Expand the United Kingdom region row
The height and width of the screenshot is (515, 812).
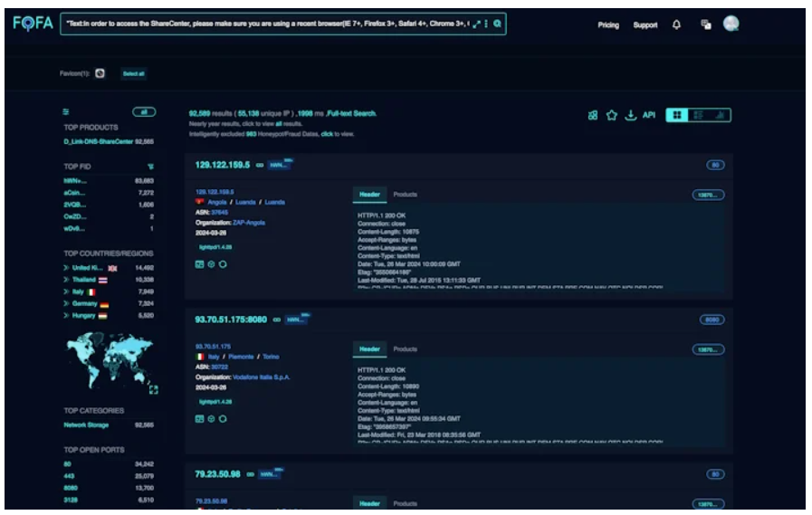[66, 268]
